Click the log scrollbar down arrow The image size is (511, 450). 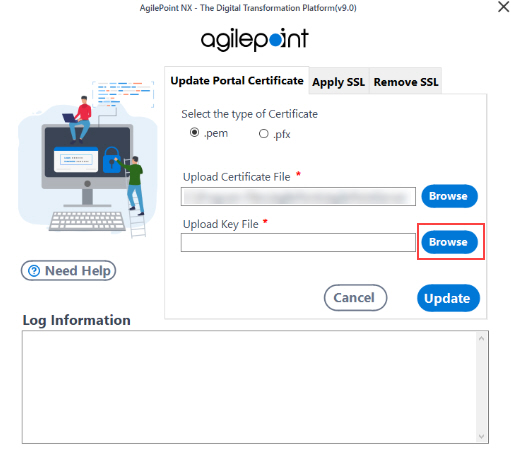tap(481, 436)
